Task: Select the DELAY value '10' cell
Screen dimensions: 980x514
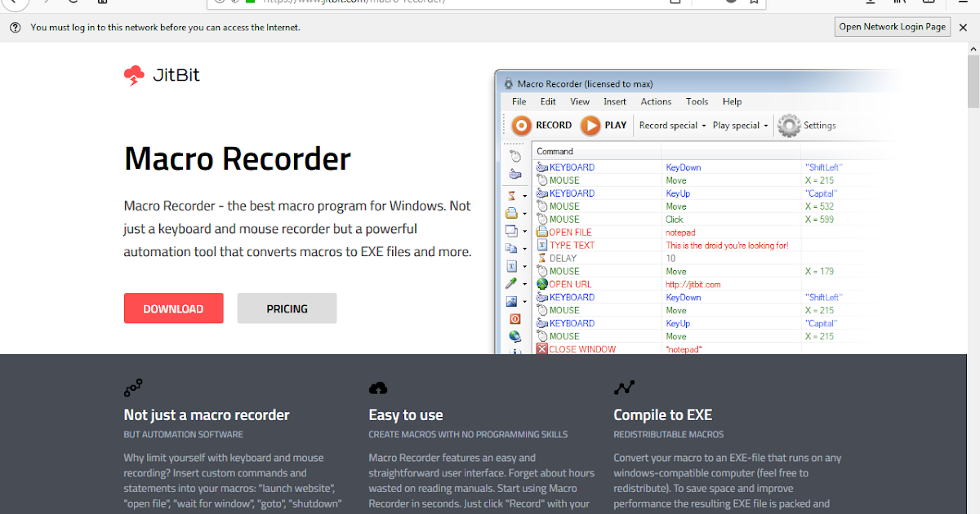Action: coord(670,258)
